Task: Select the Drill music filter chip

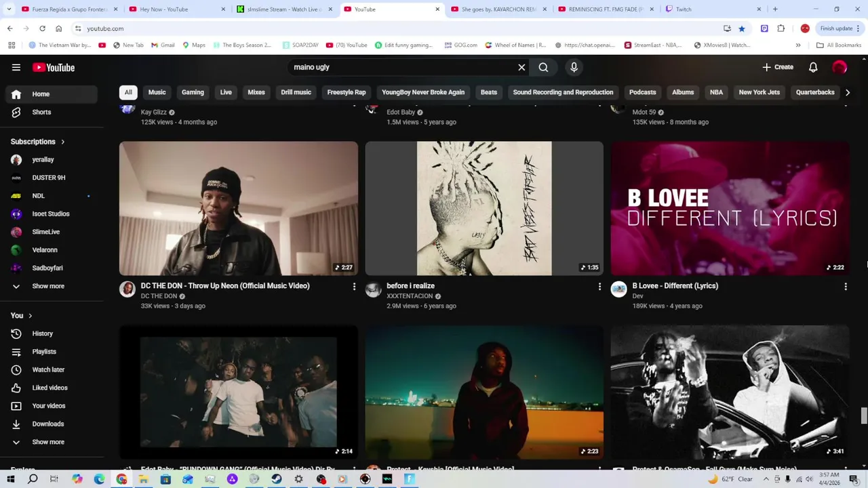Action: 296,92
